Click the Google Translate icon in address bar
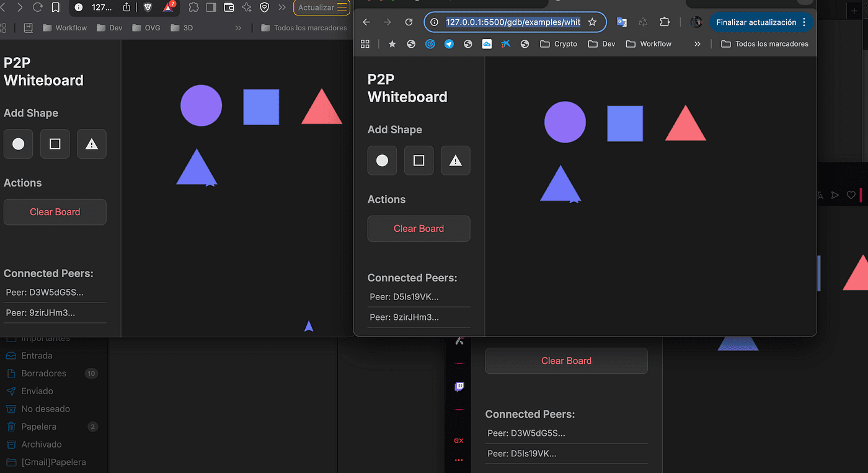Image resolution: width=868 pixels, height=473 pixels. coord(621,22)
